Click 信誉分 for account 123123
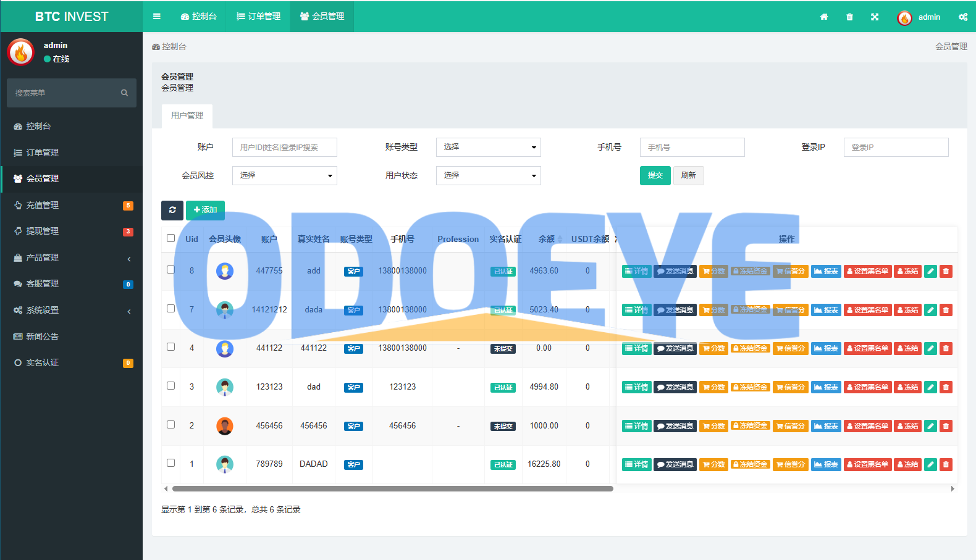Viewport: 976px width, 560px height. coord(791,387)
